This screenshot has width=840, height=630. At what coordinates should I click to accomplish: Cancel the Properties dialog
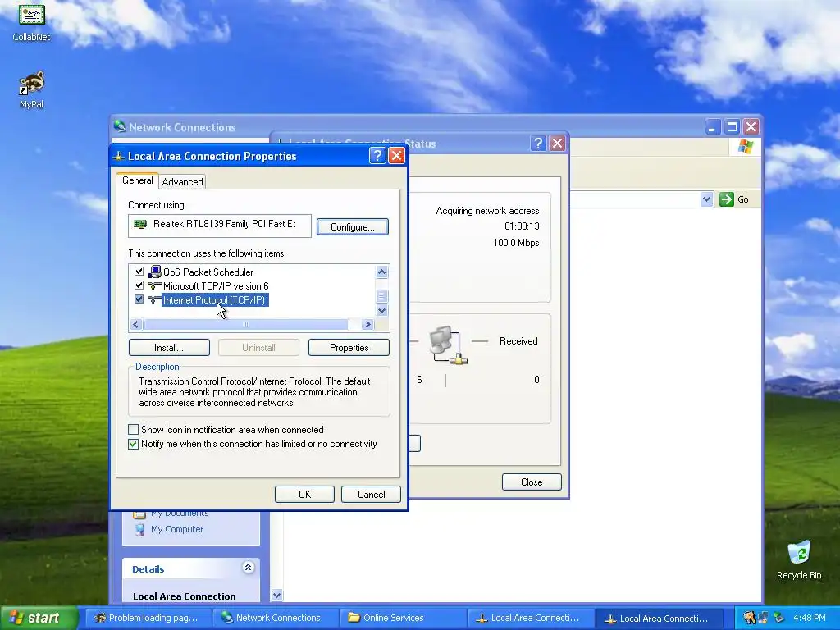(372, 495)
